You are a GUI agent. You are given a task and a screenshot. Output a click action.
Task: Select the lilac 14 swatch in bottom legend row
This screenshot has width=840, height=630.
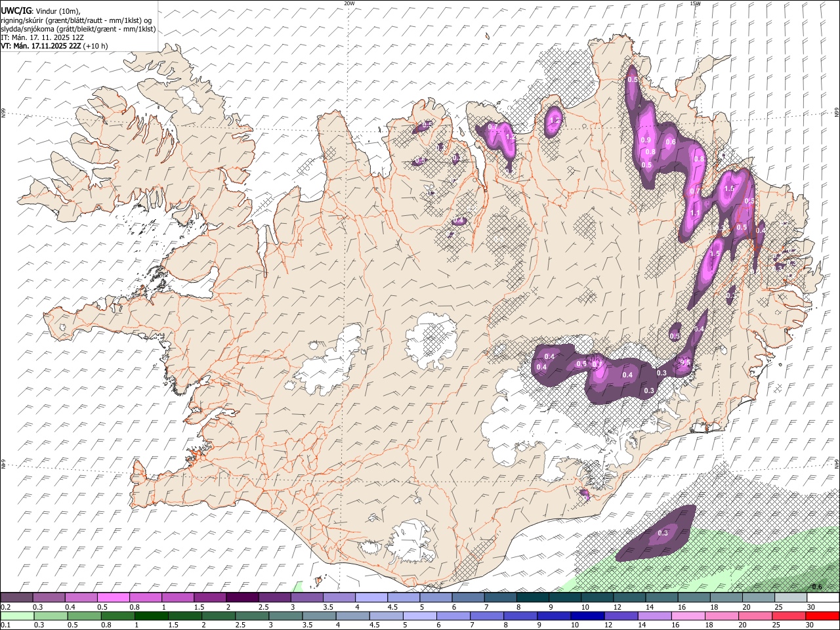pos(654,616)
